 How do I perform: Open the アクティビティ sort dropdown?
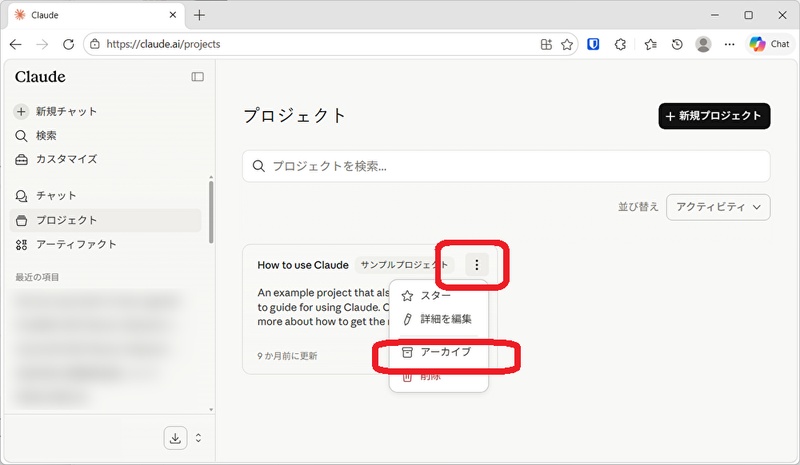(x=718, y=207)
